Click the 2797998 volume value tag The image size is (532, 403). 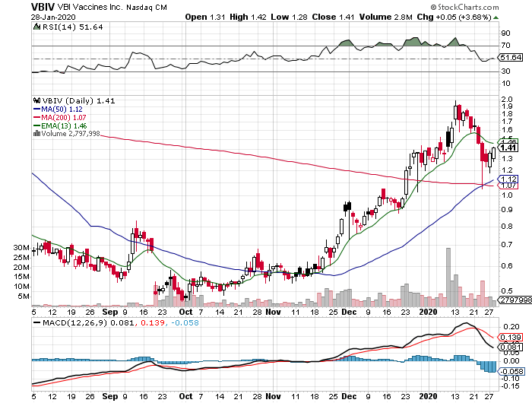point(511,300)
